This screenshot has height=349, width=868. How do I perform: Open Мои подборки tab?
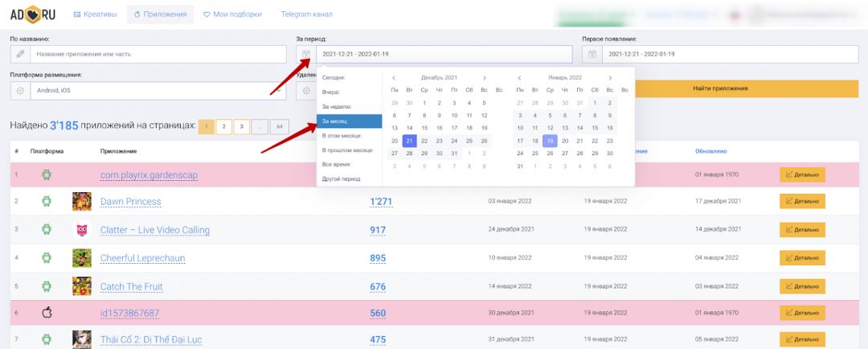[x=233, y=14]
